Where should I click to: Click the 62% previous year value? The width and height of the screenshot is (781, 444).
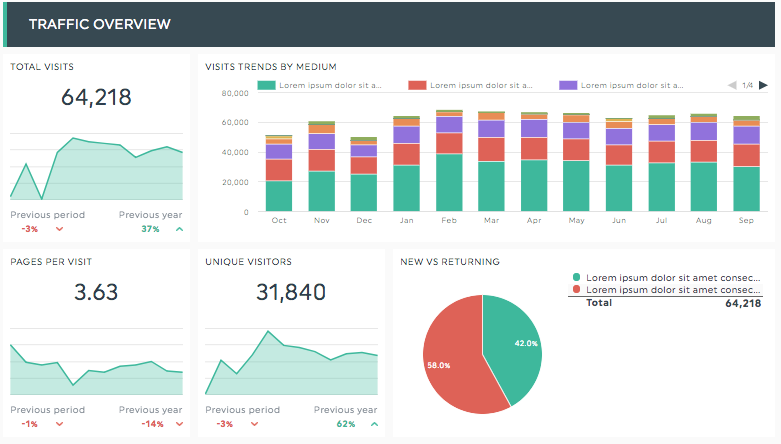tap(346, 424)
